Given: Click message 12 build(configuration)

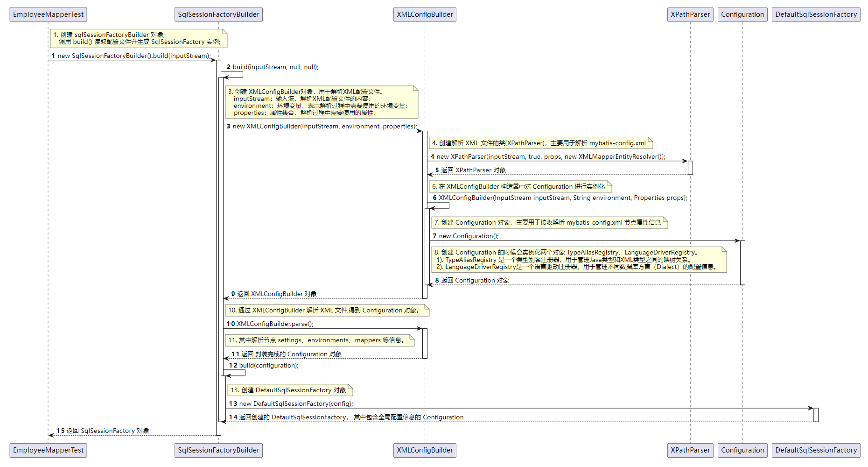Looking at the screenshot, I should [264, 365].
